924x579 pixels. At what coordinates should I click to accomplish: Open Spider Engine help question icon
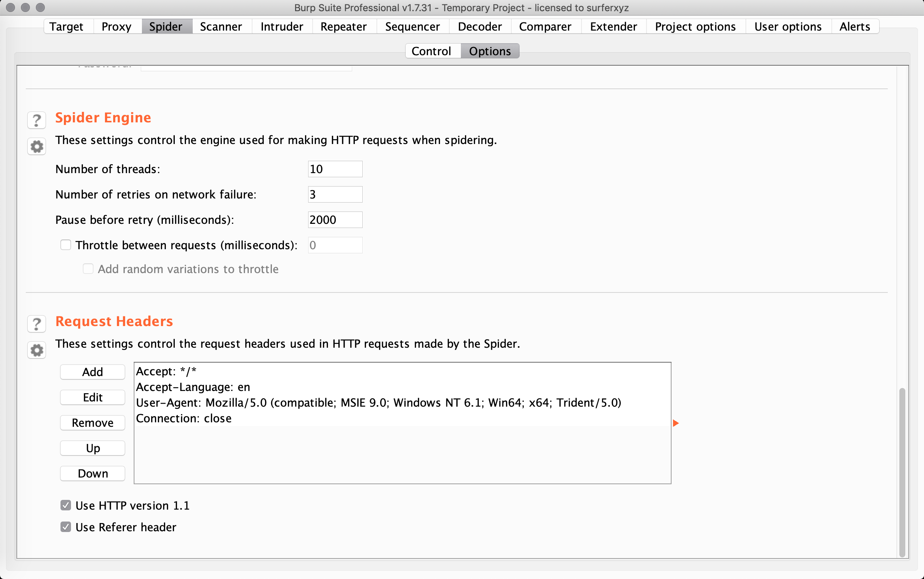tap(36, 120)
